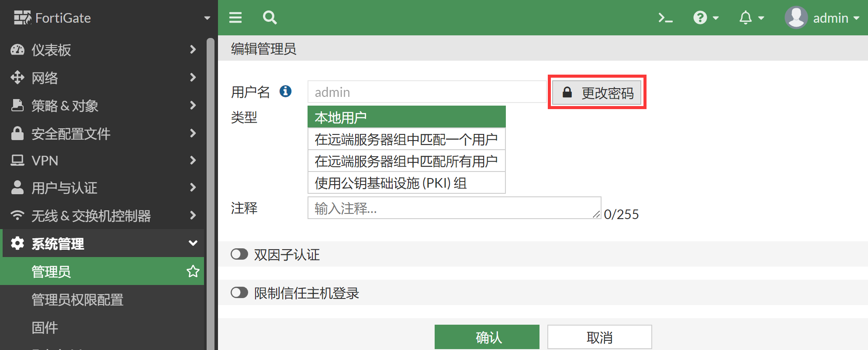The width and height of the screenshot is (868, 350).
Task: Open the VPN menu
Action: click(45, 161)
